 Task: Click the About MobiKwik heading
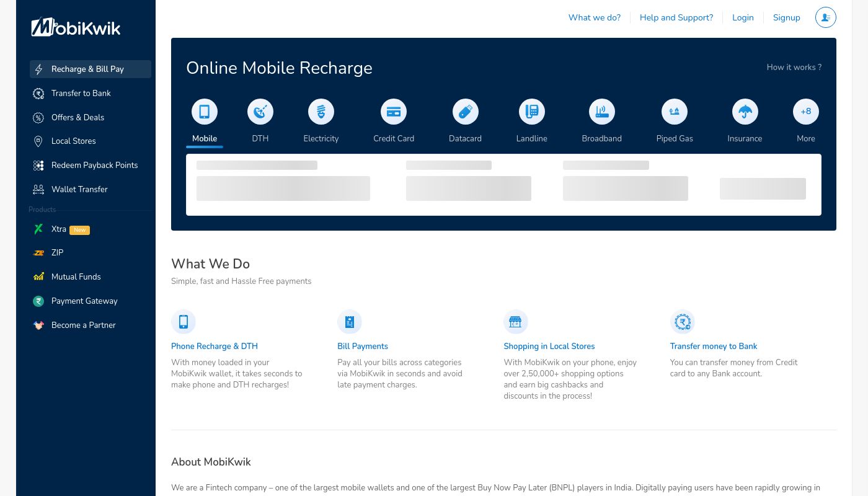211,462
